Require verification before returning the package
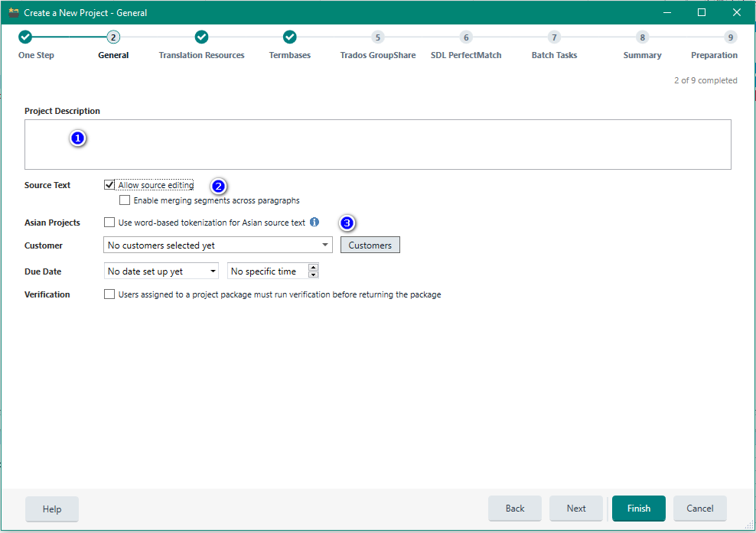Screen dimensions: 756x533 [109, 294]
